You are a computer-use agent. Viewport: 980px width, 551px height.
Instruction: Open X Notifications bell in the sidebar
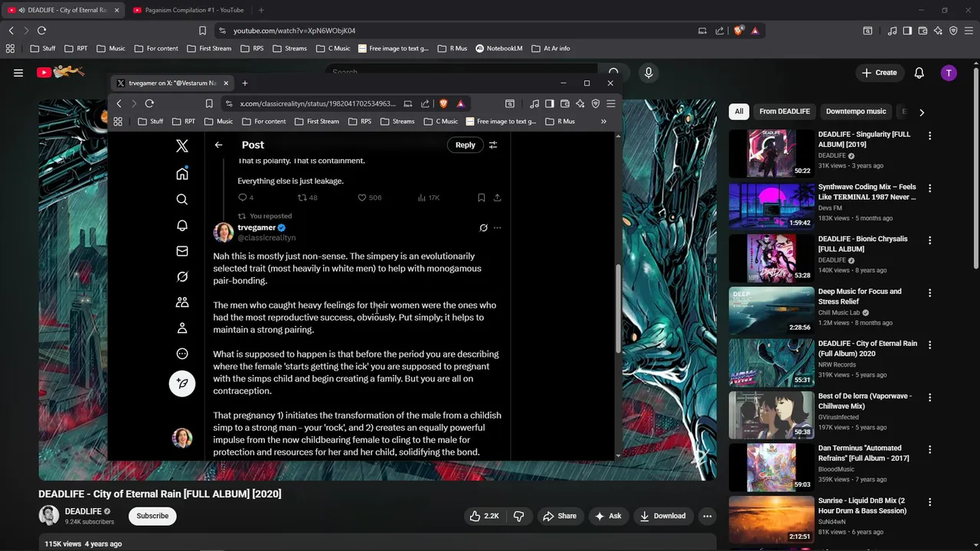182,225
